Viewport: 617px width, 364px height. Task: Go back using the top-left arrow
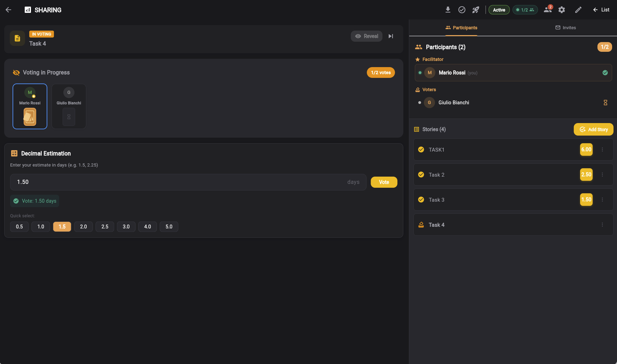[8, 10]
